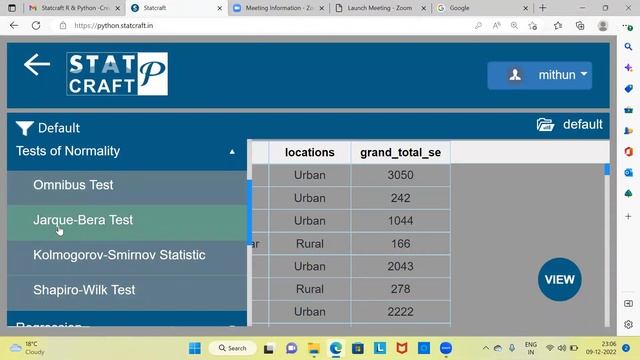Click the cell with value 278
640x360 pixels.
point(400,289)
